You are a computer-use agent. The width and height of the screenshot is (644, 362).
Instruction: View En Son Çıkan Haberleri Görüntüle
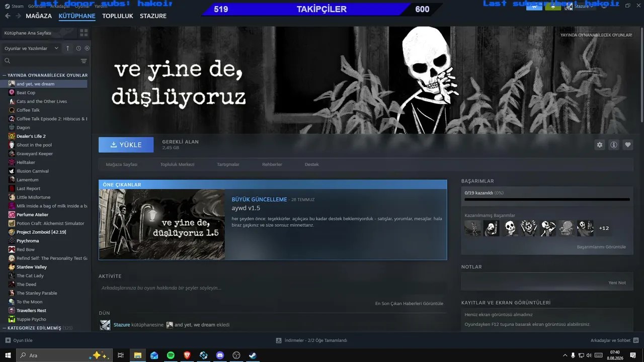click(x=409, y=304)
